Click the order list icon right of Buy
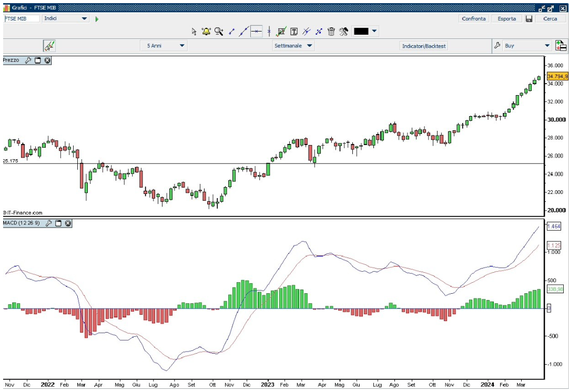Screen dimensions: 569x392 click(561, 46)
